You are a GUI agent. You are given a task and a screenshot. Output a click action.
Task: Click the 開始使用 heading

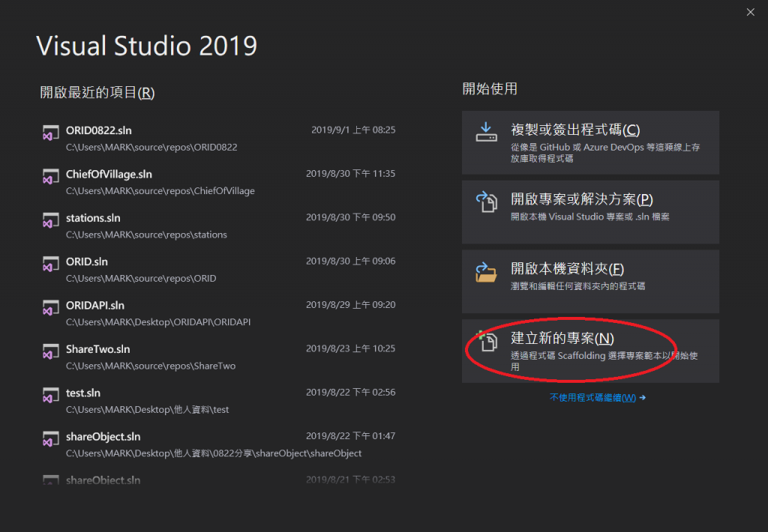click(x=490, y=88)
